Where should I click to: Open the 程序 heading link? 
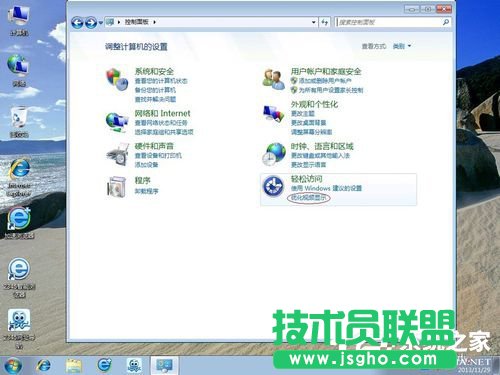142,180
